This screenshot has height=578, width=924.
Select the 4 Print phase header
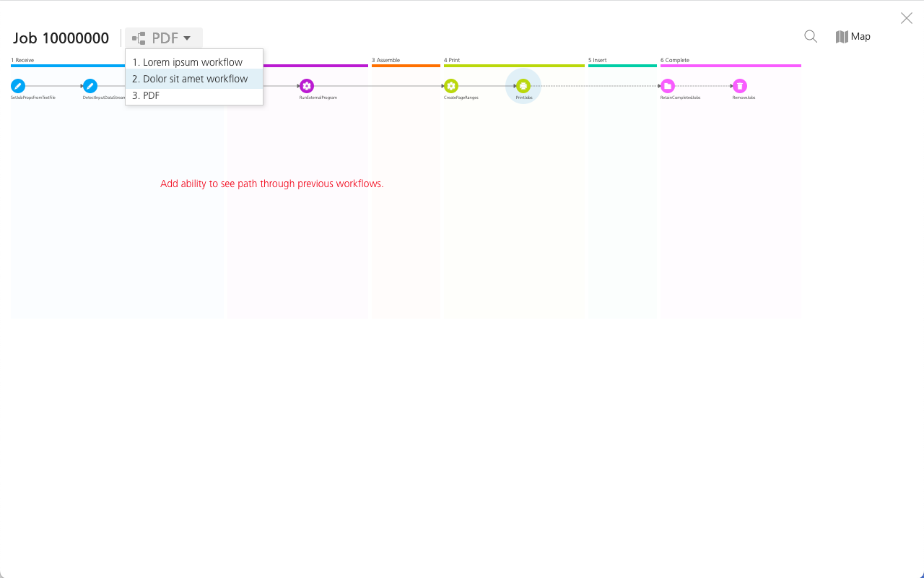(x=453, y=61)
